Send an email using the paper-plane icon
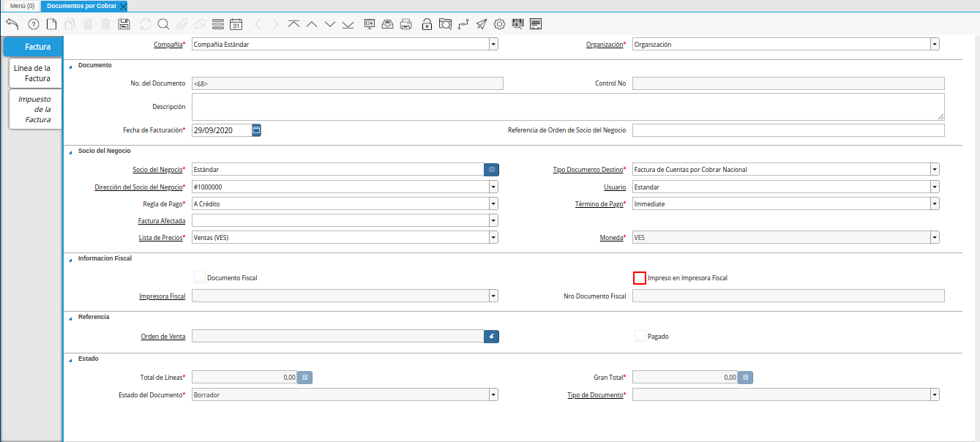The image size is (980, 442). 482,23
